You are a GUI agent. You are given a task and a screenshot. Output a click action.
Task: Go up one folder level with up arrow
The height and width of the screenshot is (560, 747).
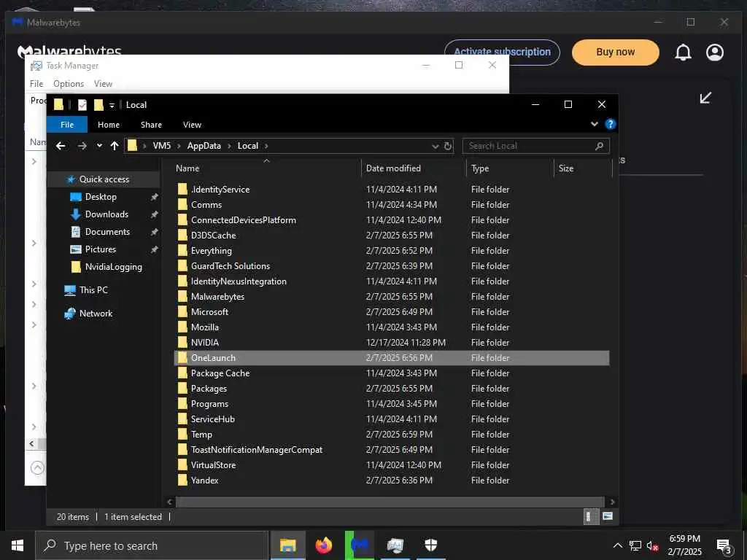[115, 146]
